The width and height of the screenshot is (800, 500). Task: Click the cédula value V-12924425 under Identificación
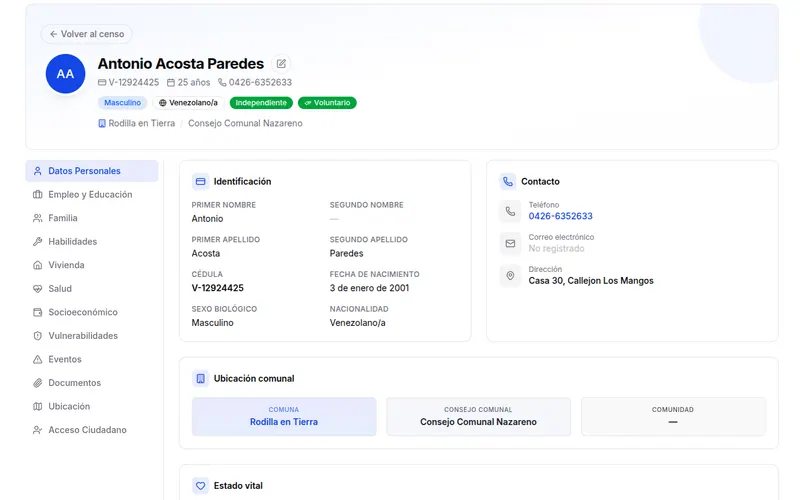point(217,288)
